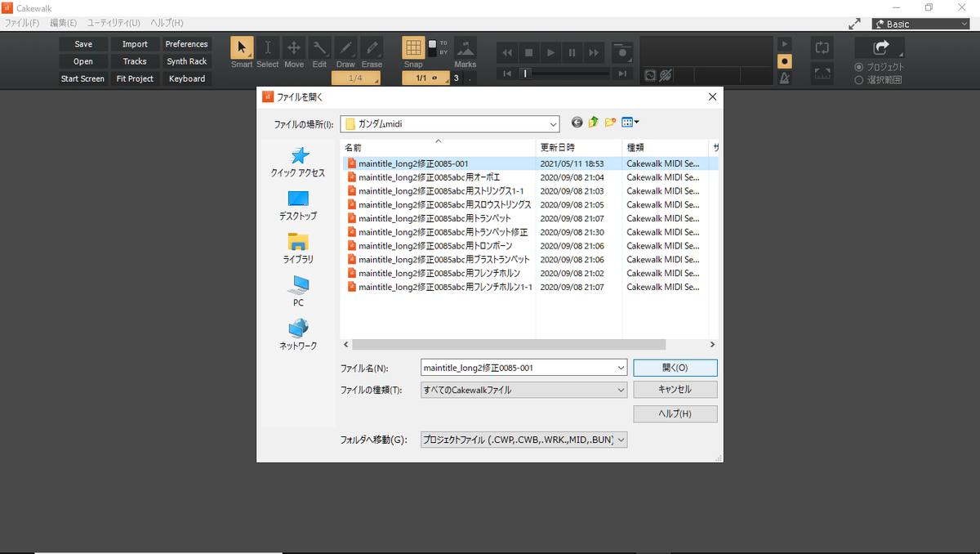Image resolution: width=980 pixels, height=554 pixels.
Task: Open the 1/4 draw resolution dropdown
Action: click(x=356, y=78)
